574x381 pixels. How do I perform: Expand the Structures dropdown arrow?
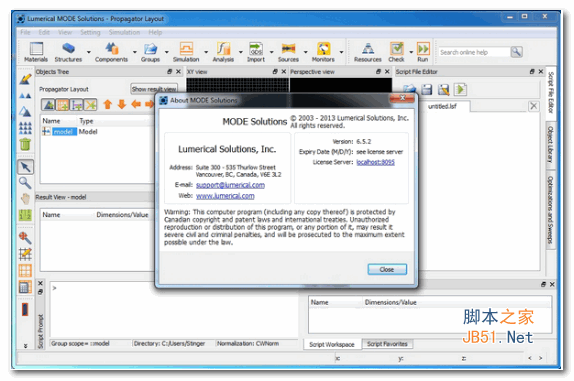[x=89, y=52]
